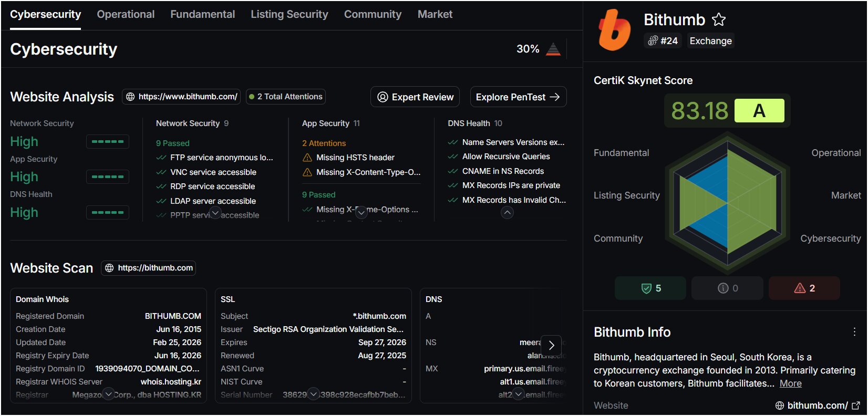Viewport: 868px width, 416px height.
Task: Click the LDAP server accessible check mark
Action: tap(161, 201)
